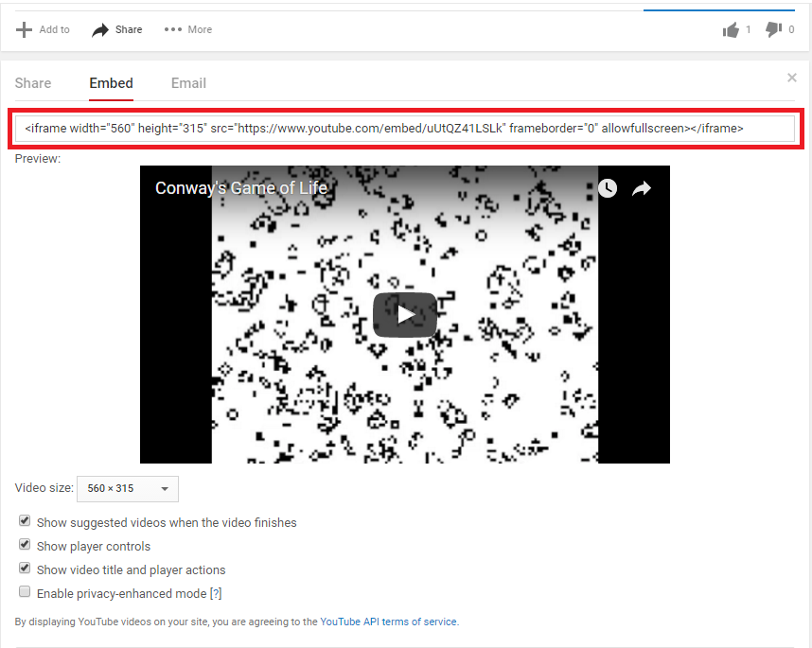This screenshot has height=648, width=812.
Task: Toggle the Show player controls checkbox
Action: [26, 545]
